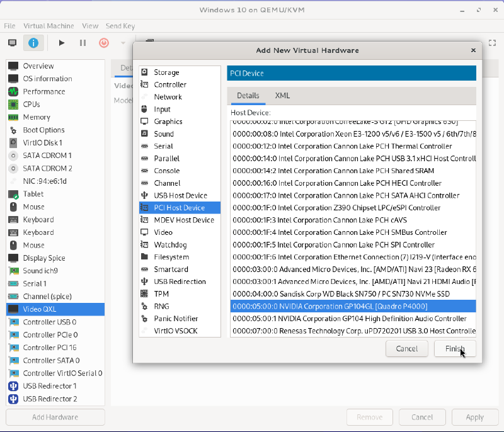Select AMD Navi 23 Radeon RX device
This screenshot has width=504, height=432.
(353, 270)
